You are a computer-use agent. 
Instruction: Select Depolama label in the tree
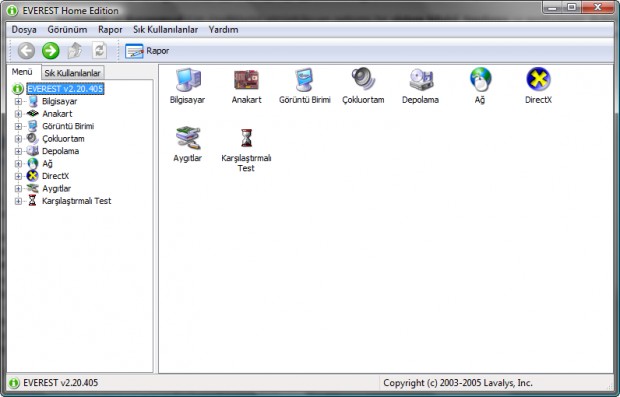click(60, 151)
